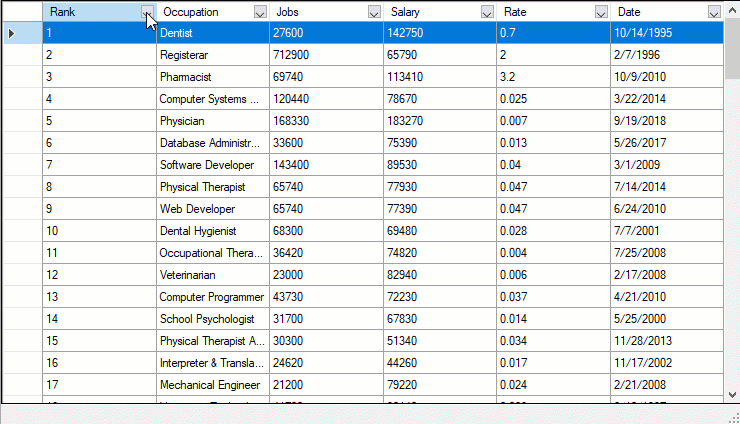740x424 pixels.
Task: Click the Salary value '65790'
Action: 440,55
